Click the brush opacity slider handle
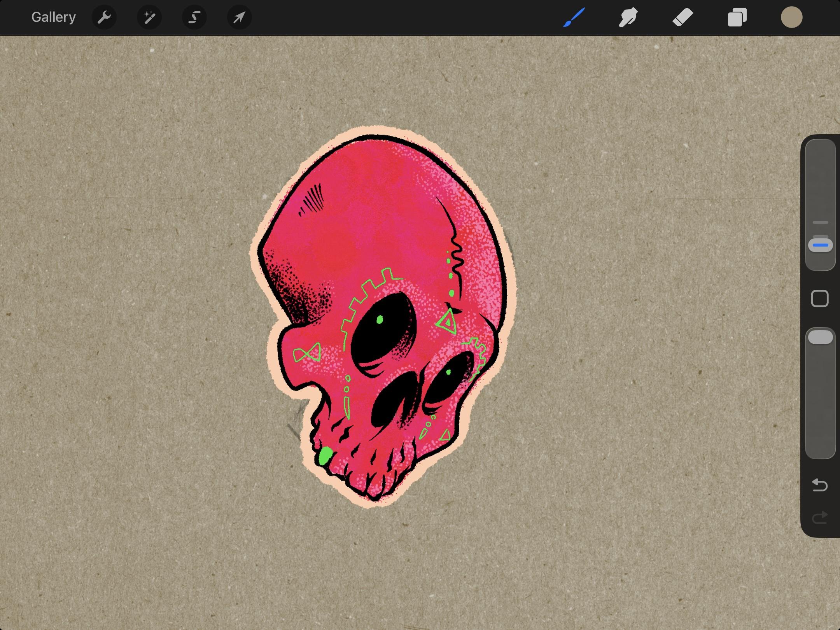This screenshot has height=630, width=840. pos(821,337)
